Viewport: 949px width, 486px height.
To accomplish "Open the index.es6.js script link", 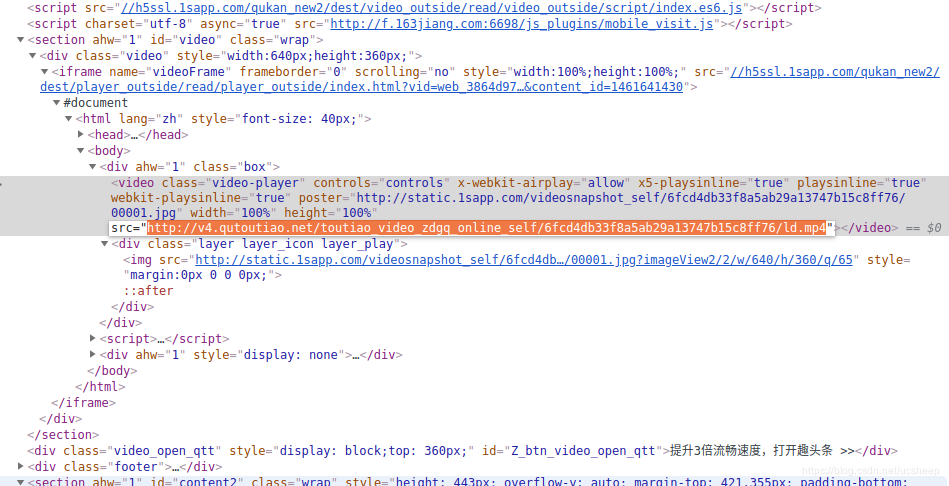I will coord(432,8).
